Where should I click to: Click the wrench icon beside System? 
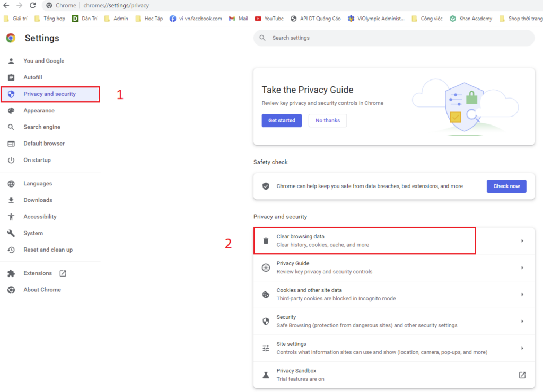(11, 233)
